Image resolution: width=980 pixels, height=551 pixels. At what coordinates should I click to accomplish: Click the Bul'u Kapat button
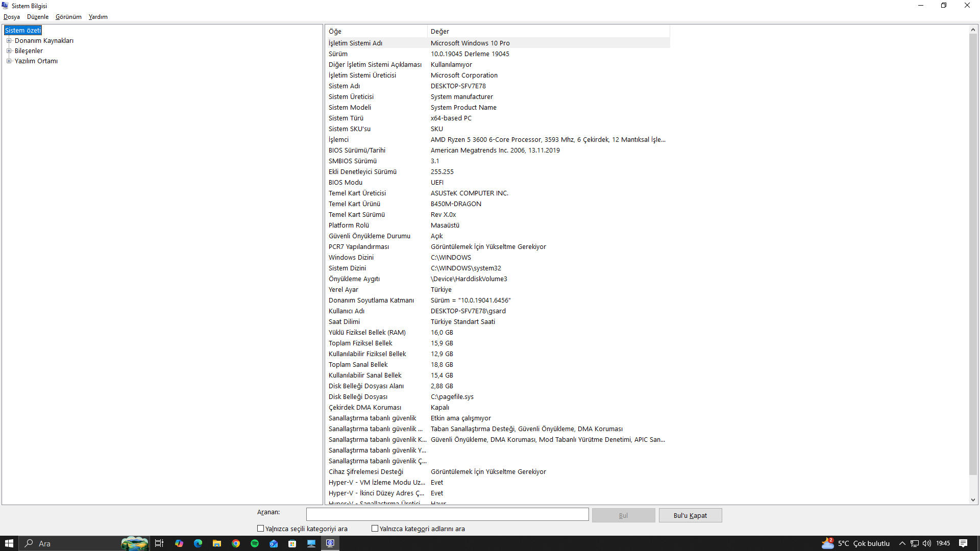click(690, 515)
